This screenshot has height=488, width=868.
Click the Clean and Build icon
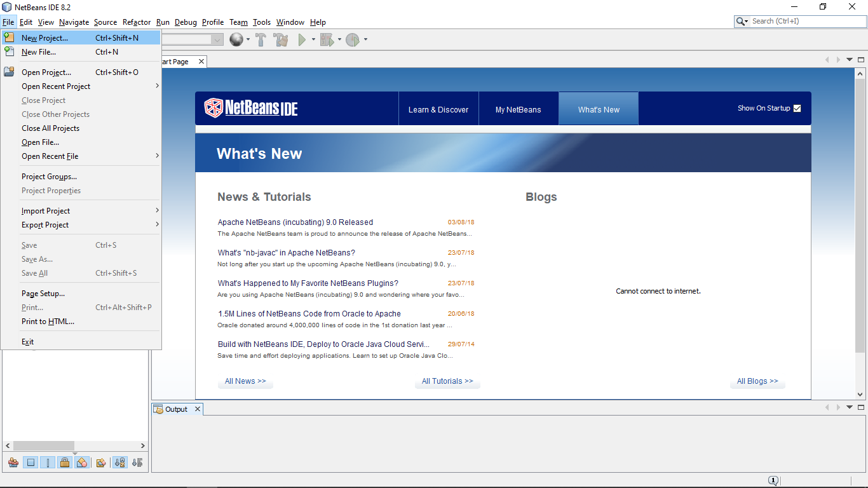point(281,39)
